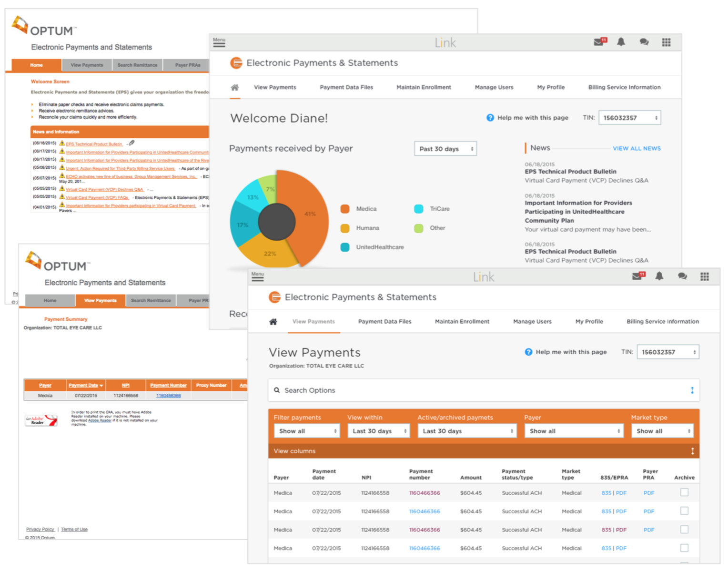Open TIN dropdown in View Payments window
The image size is (728, 572).
pos(668,352)
